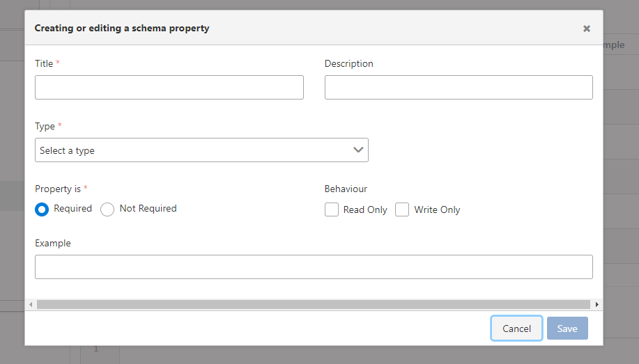Click the Example field label

[x=53, y=243]
